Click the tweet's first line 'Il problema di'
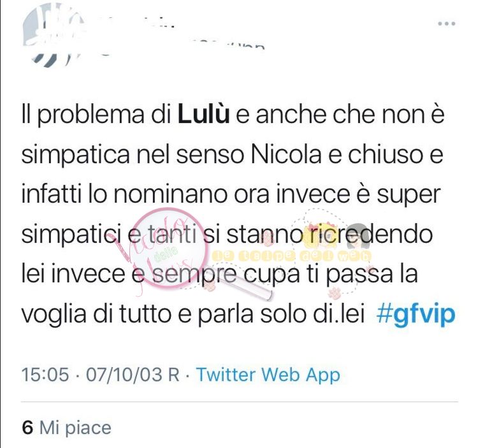478x448 pixels. (97, 115)
